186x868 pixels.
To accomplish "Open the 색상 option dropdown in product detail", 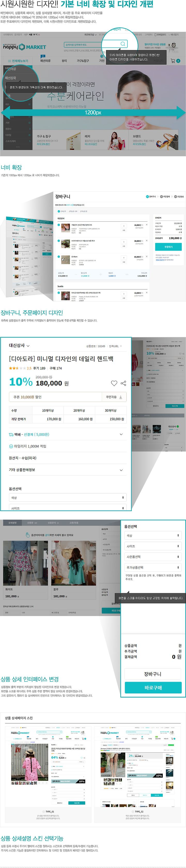I will 68,497.
